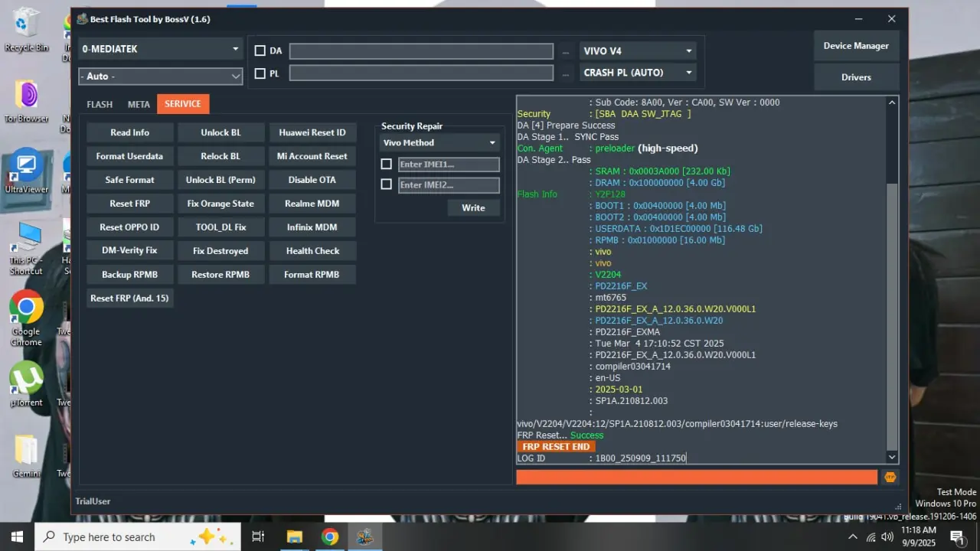Click the Write IMEI button
980x551 pixels.
[x=474, y=208]
